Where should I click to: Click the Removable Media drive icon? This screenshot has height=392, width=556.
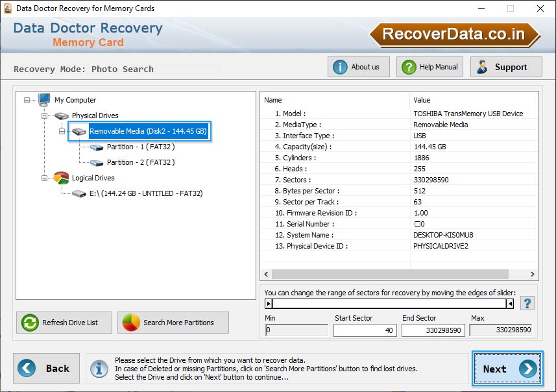[x=79, y=131]
